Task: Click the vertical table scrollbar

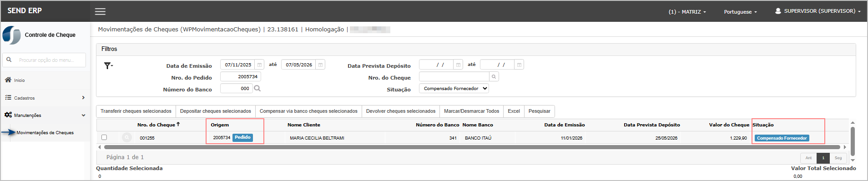Action: 853,141
